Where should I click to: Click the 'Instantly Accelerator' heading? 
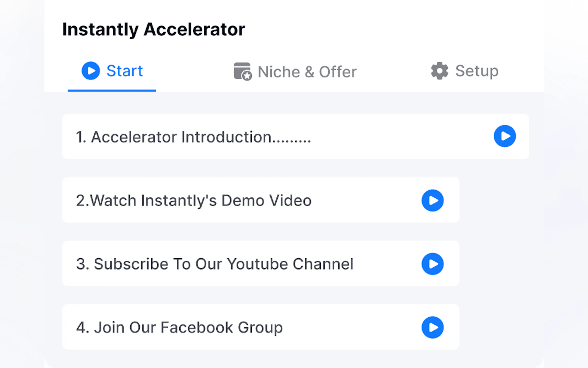click(x=153, y=30)
